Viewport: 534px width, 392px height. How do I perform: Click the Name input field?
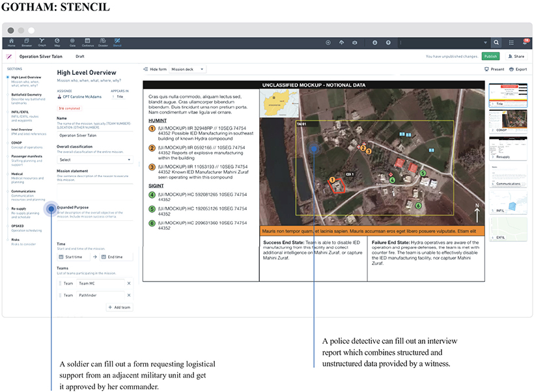coord(94,136)
